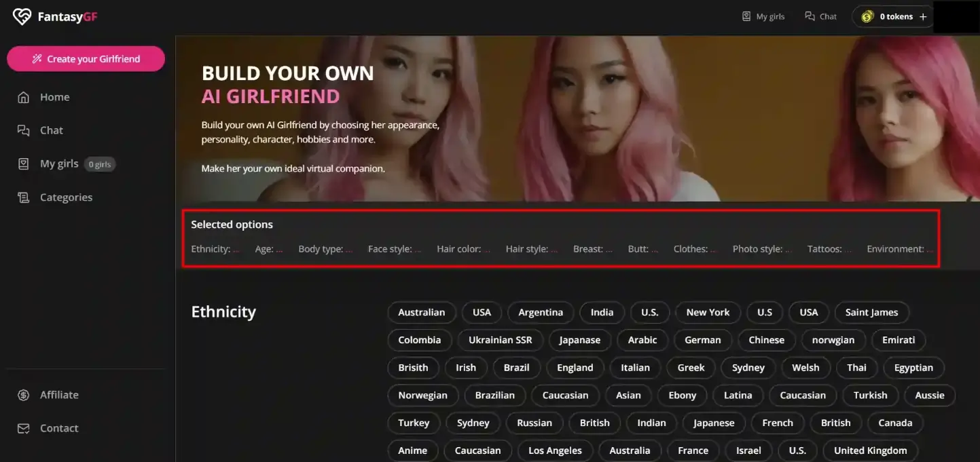Open Chat from the top bar

(820, 16)
